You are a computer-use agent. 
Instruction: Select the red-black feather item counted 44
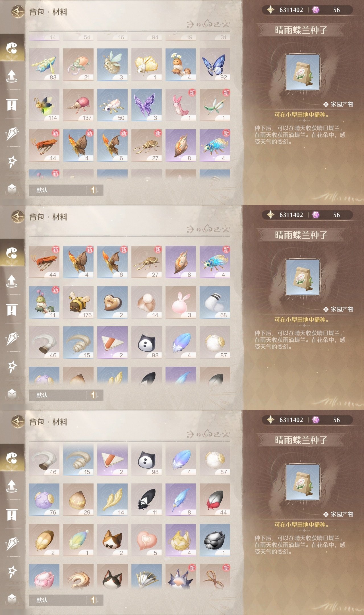point(215,500)
